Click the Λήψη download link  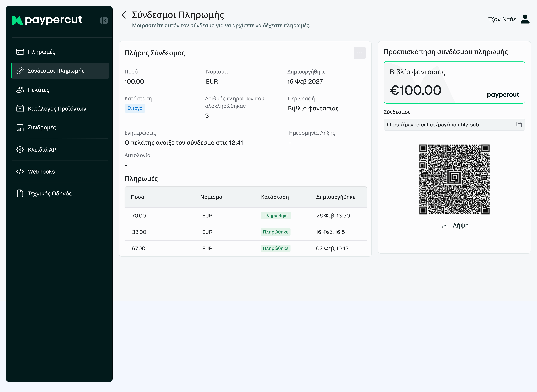pyautogui.click(x=460, y=225)
